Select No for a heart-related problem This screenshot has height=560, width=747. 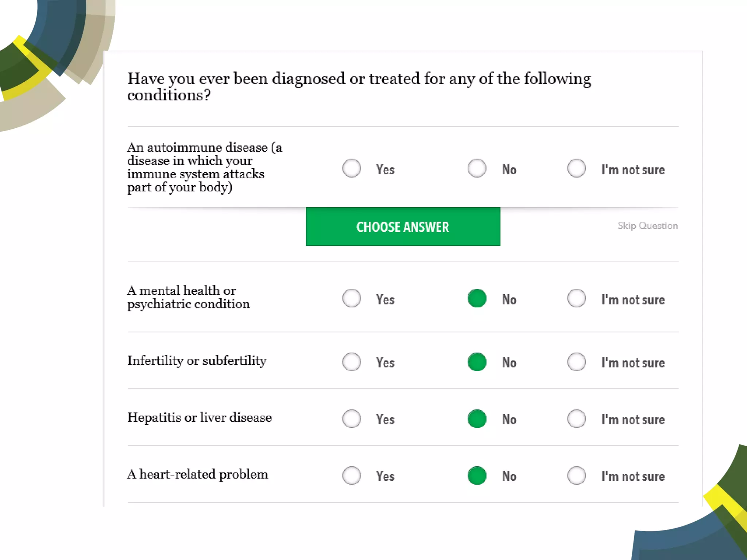click(x=477, y=475)
